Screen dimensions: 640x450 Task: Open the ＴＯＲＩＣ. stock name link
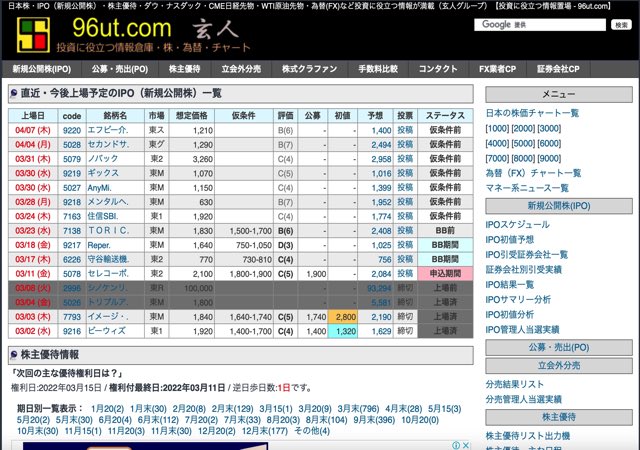tap(108, 230)
